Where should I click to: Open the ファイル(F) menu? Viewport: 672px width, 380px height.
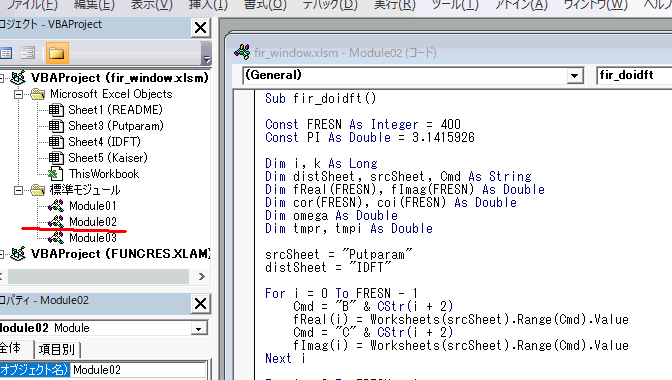tap(32, 5)
